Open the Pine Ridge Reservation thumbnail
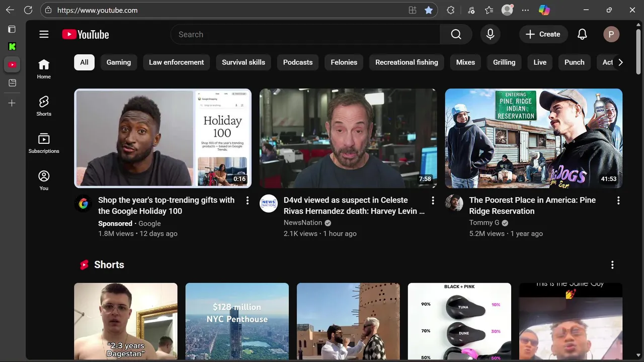 (534, 138)
